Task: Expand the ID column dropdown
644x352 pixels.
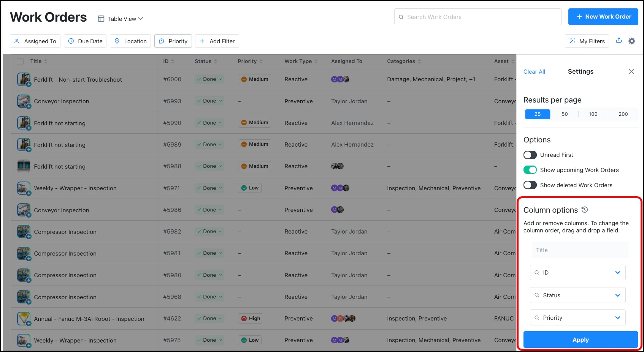Action: point(618,273)
